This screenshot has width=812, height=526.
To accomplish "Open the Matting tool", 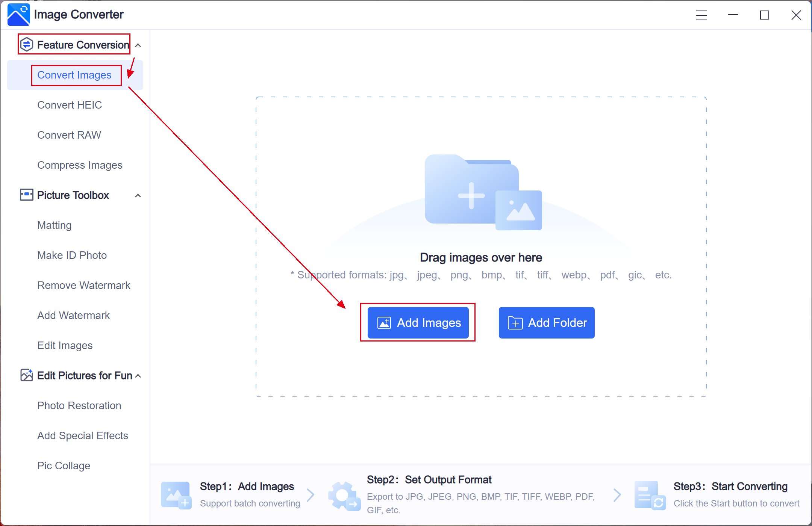I will (53, 225).
